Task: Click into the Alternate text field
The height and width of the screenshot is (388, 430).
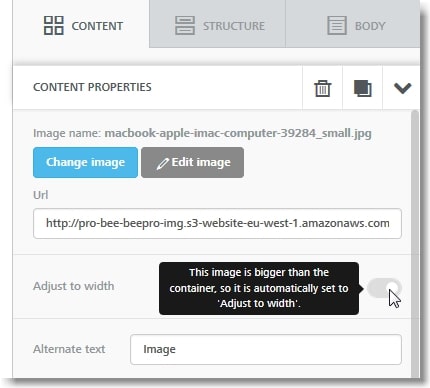Action: pyautogui.click(x=266, y=349)
